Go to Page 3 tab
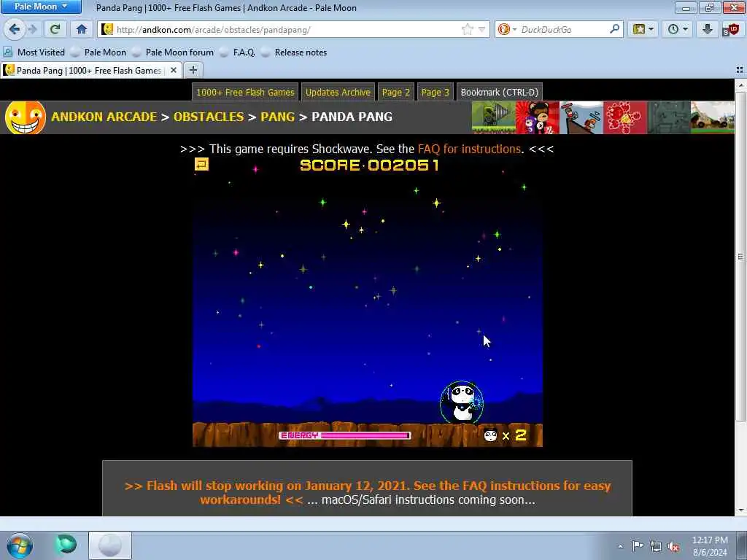Image resolution: width=747 pixels, height=560 pixels. (x=436, y=93)
